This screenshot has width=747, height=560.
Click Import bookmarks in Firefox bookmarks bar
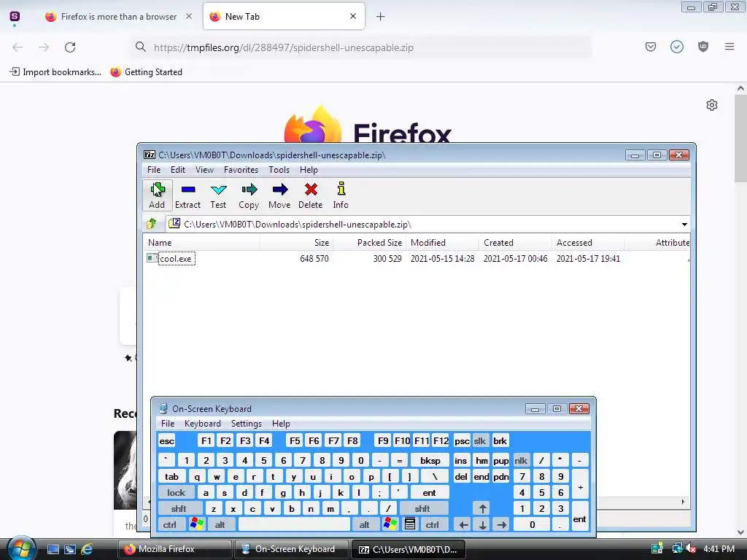coord(55,72)
